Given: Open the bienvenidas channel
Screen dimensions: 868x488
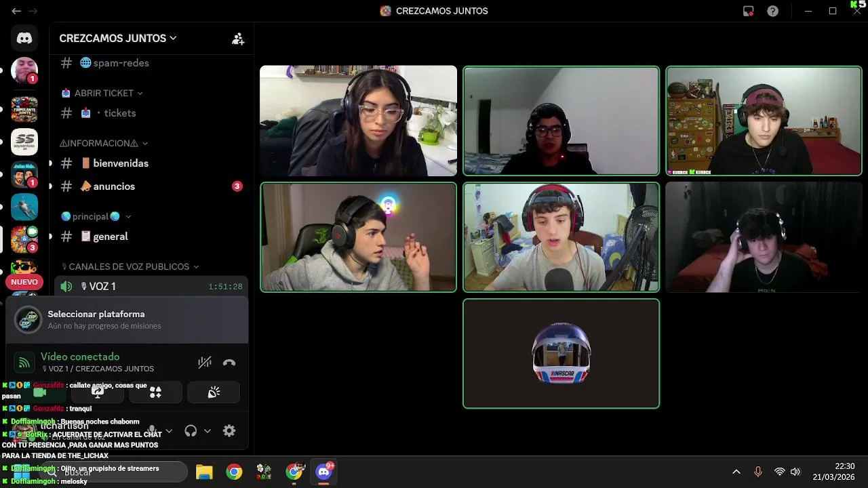Looking at the screenshot, I should (151, 163).
